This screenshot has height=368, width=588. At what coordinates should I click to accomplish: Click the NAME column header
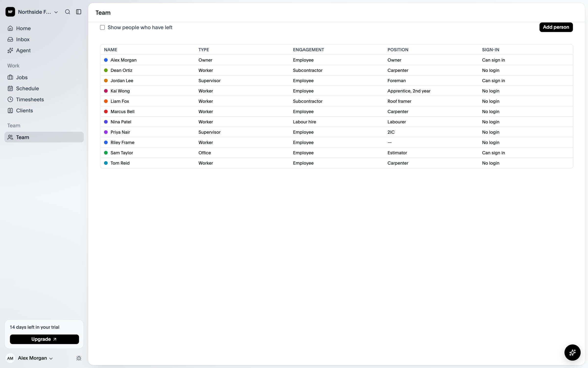pos(110,50)
